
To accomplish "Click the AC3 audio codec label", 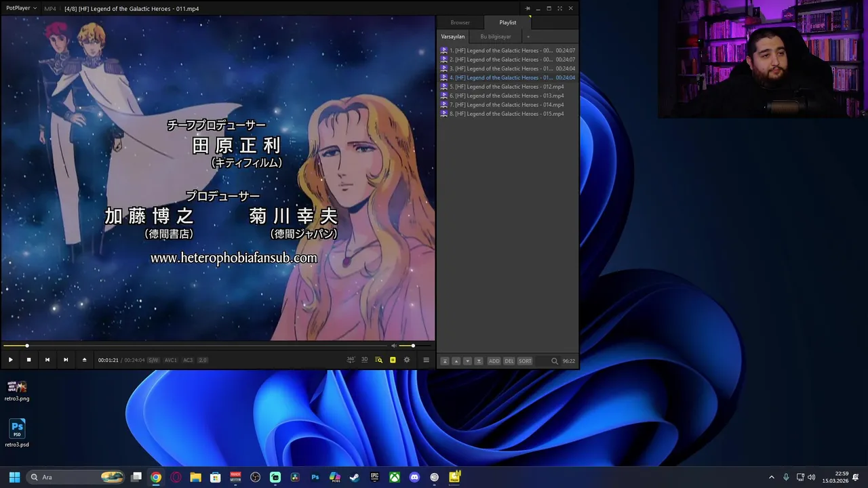I will pyautogui.click(x=188, y=360).
